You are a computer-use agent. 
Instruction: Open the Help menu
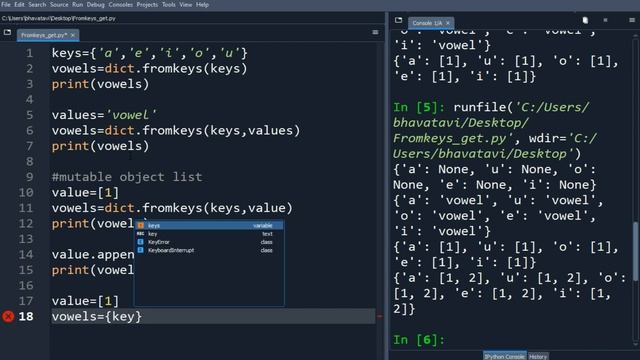point(202,4)
